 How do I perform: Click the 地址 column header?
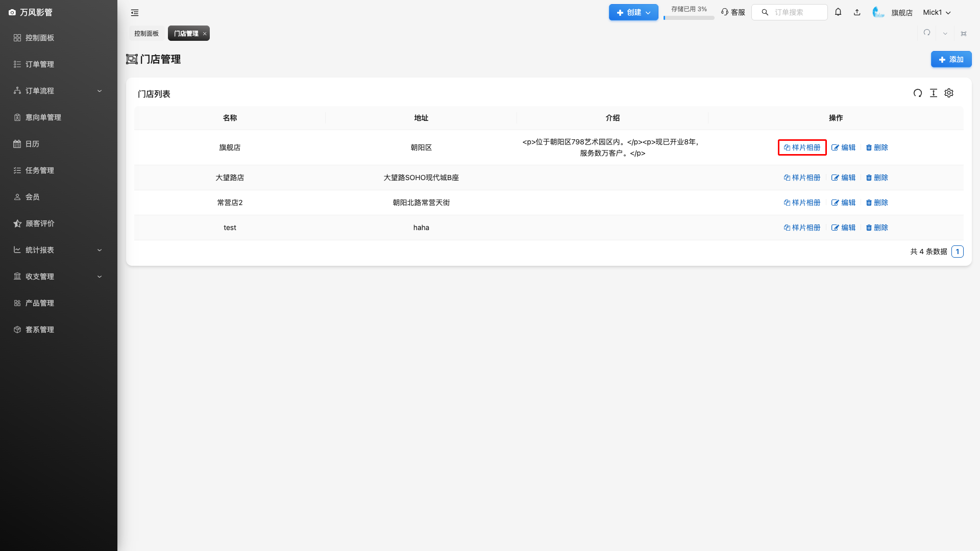click(421, 118)
